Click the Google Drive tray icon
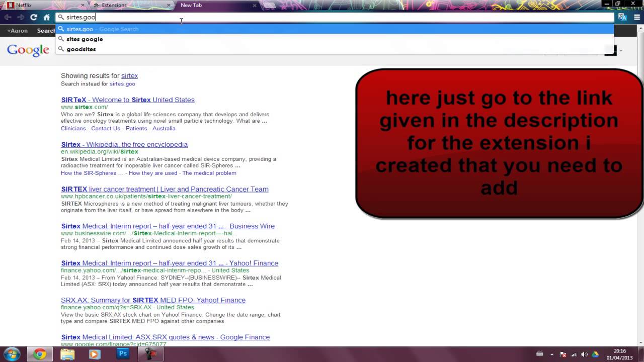Viewport: 644px width, 362px height. pos(595,354)
